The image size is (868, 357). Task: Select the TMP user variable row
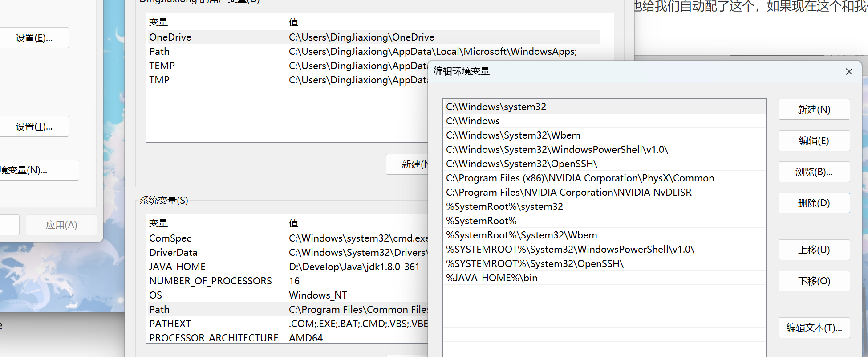click(x=287, y=80)
